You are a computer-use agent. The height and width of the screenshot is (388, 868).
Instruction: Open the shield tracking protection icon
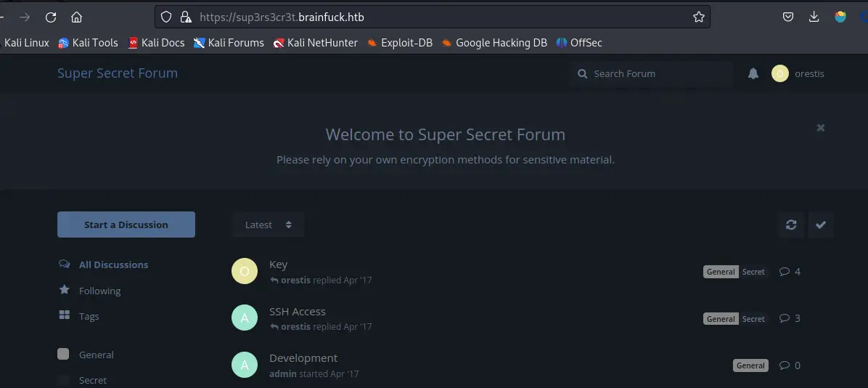[166, 17]
